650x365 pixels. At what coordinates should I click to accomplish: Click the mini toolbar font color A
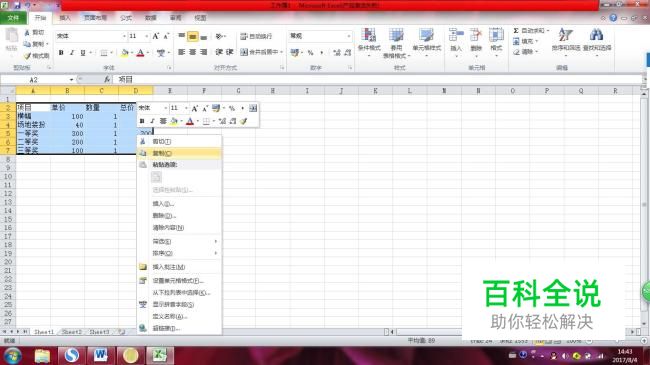coord(190,121)
